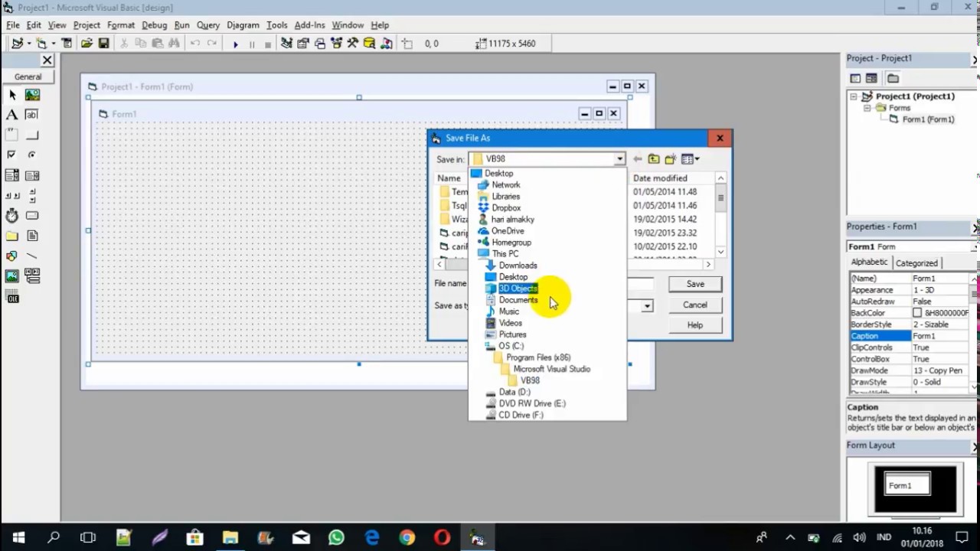This screenshot has height=551, width=980.
Task: Select the ComboBox control tool
Action: (12, 175)
